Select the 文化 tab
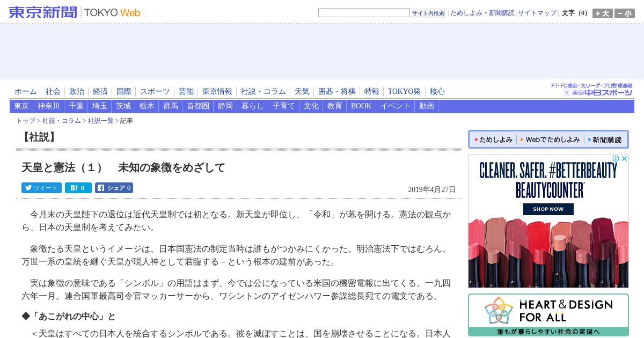 click(311, 106)
